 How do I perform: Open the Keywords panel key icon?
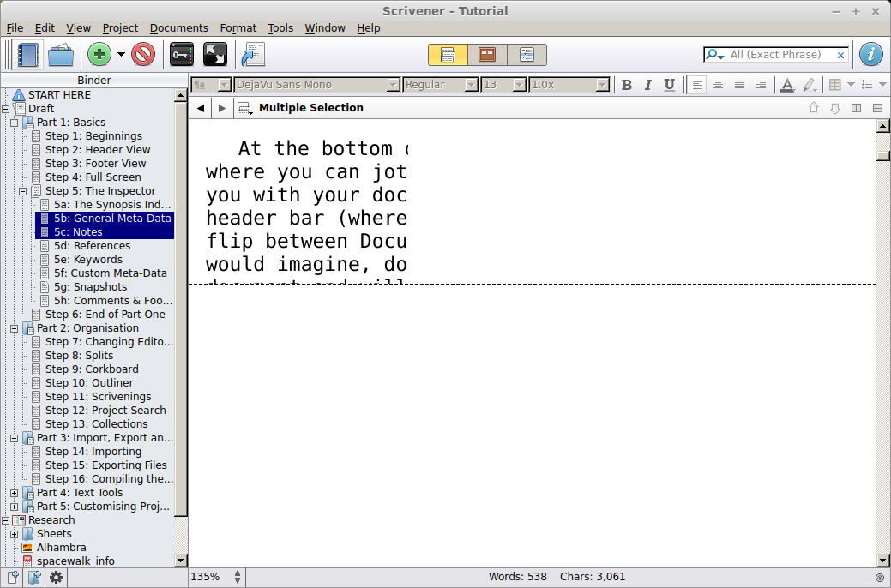[182, 55]
